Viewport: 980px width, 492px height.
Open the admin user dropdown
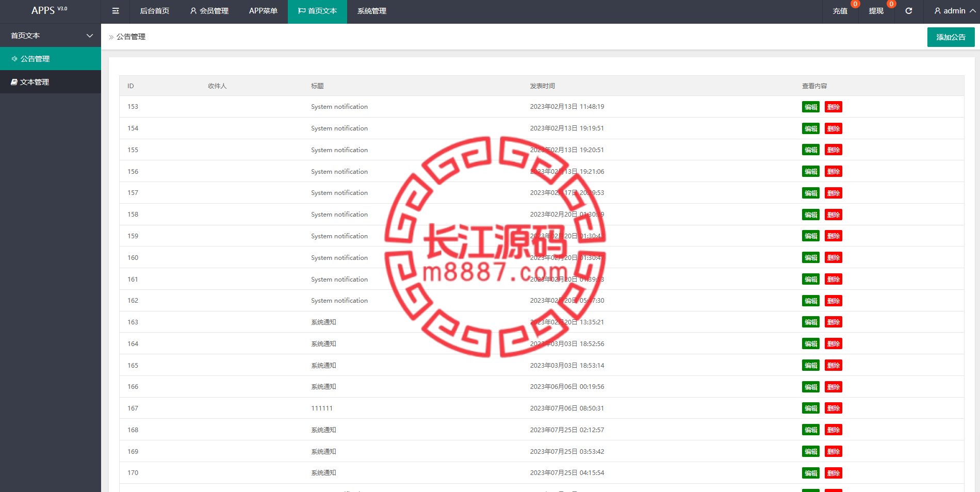pyautogui.click(x=955, y=11)
